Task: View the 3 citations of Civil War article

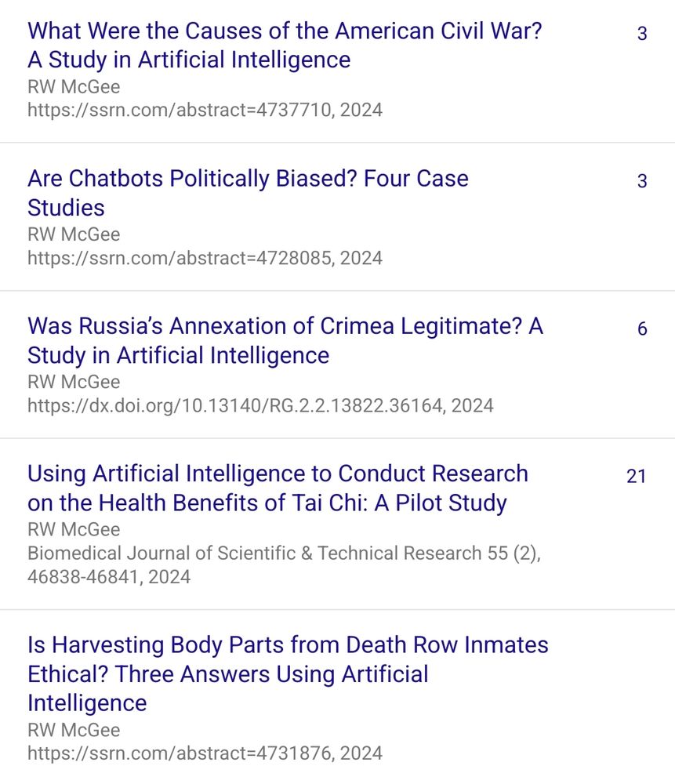Action: pos(642,34)
